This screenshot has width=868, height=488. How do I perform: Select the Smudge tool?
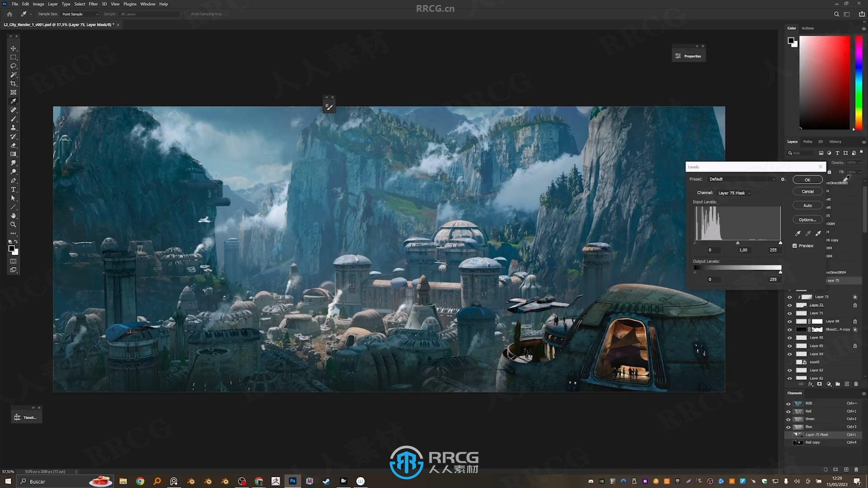tap(13, 163)
